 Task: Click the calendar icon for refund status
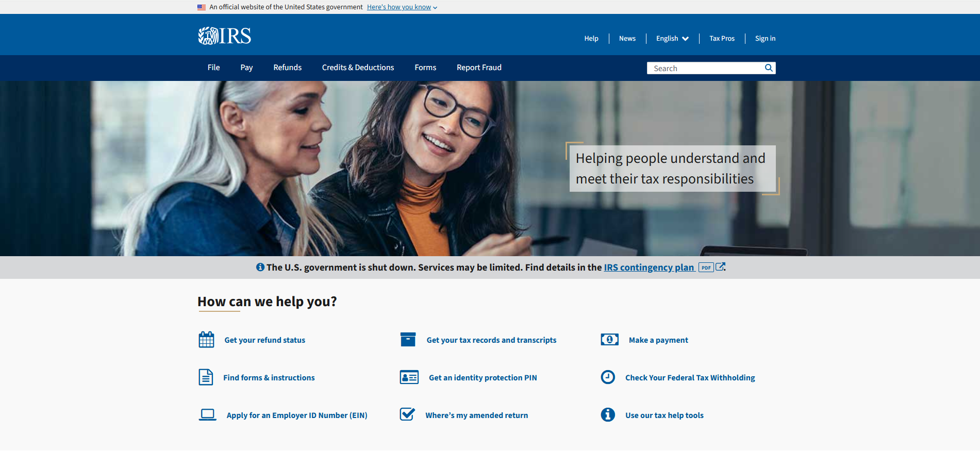pos(206,340)
